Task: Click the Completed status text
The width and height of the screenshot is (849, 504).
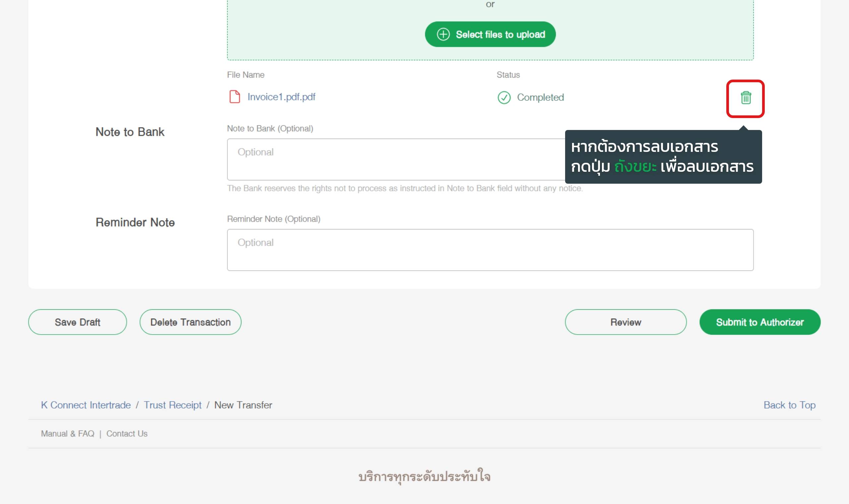Action: (540, 97)
